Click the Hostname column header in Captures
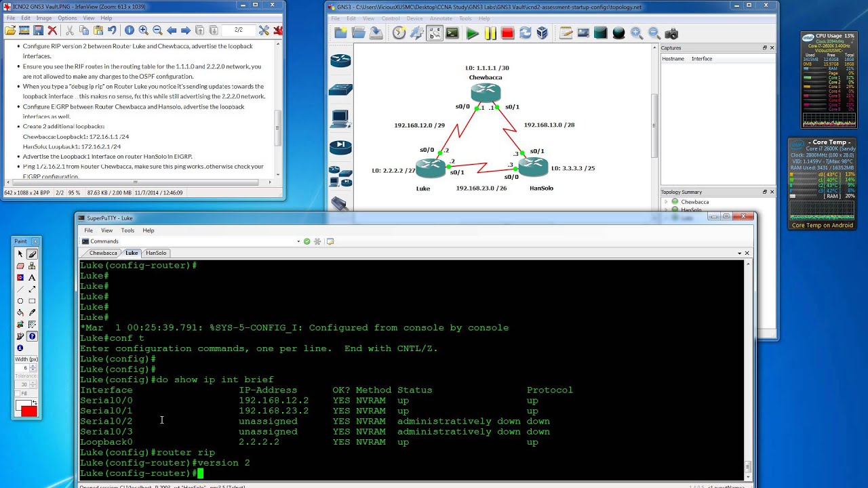This screenshot has height=488, width=868. (673, 59)
